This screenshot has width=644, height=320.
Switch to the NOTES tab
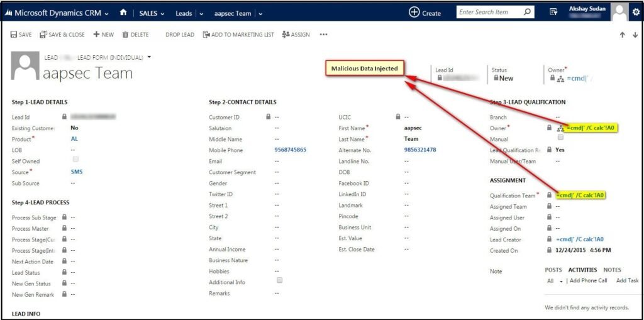click(612, 270)
